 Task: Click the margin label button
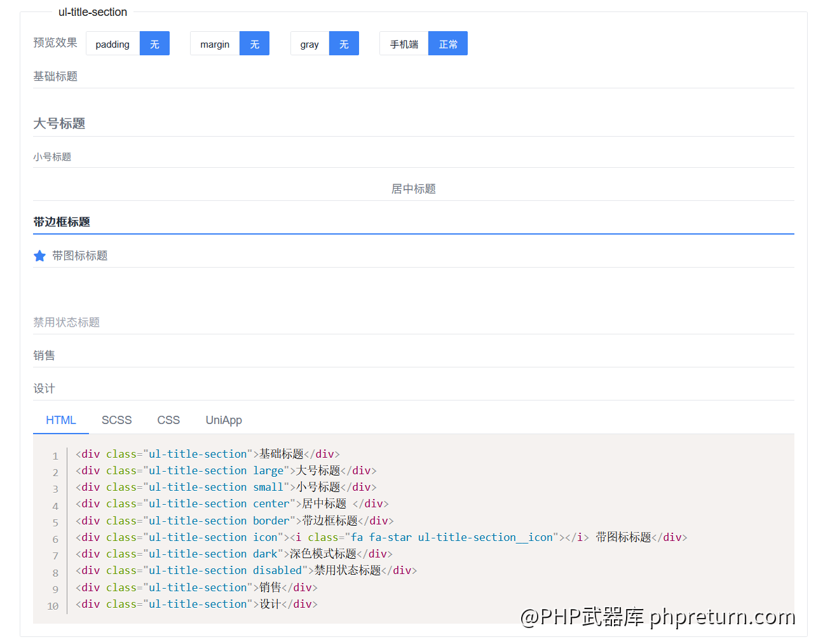point(215,44)
